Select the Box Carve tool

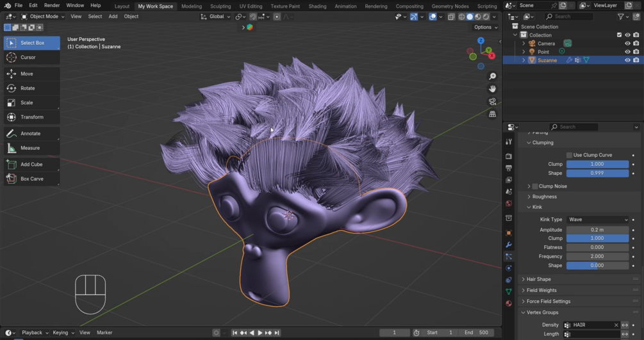point(31,179)
